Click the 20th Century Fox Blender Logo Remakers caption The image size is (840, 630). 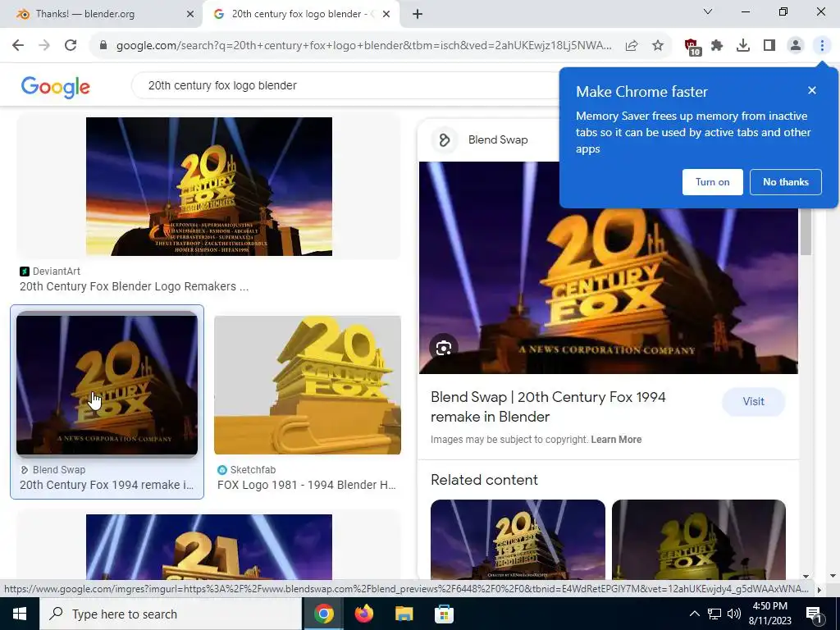[134, 286]
